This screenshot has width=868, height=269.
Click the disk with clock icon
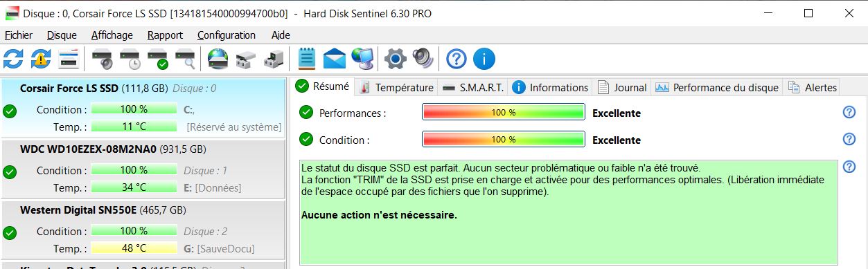[x=130, y=59]
